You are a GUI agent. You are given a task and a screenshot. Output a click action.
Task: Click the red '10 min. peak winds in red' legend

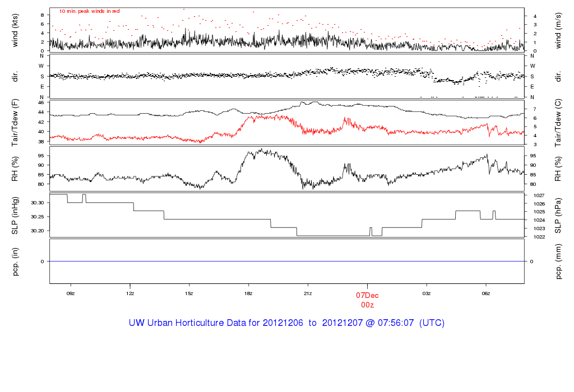89,11
